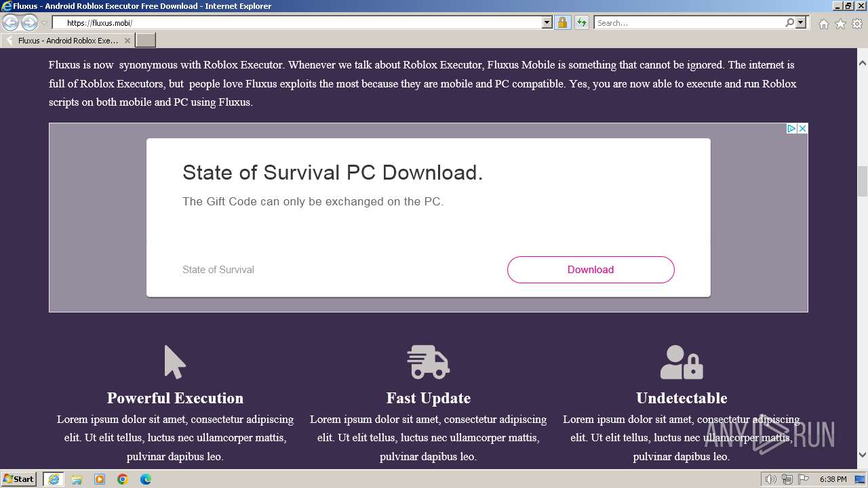Open File Explorer from the taskbar

pyautogui.click(x=77, y=479)
